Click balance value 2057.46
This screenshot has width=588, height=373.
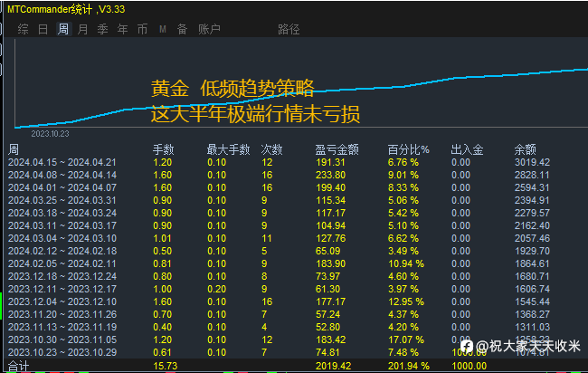click(532, 238)
